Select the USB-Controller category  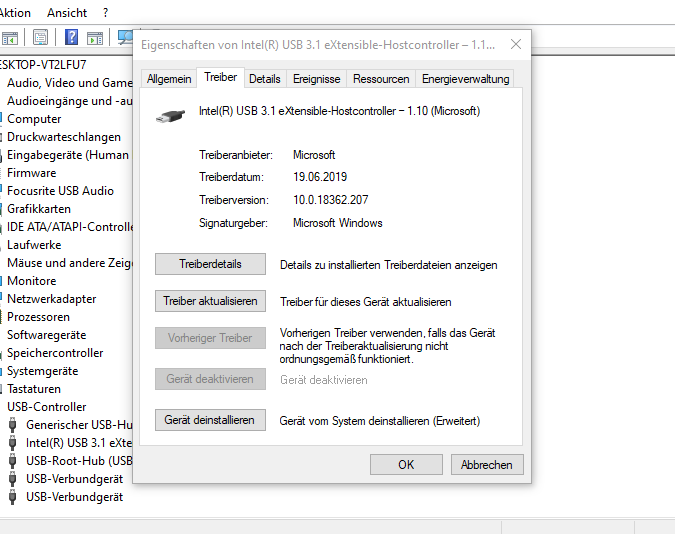point(46,407)
